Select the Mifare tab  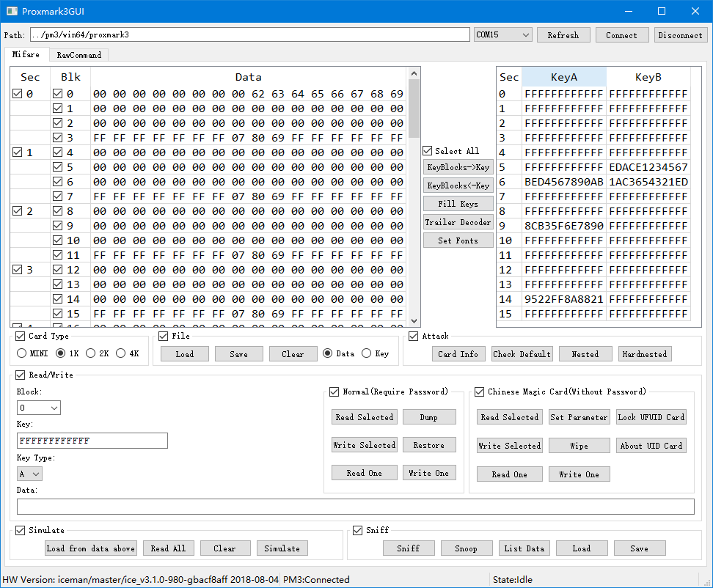tap(26, 54)
